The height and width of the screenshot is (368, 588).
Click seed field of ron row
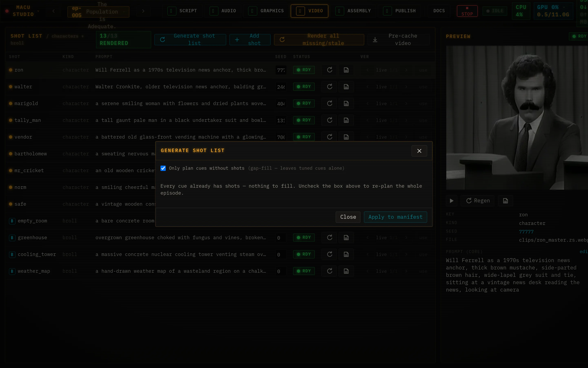281,70
